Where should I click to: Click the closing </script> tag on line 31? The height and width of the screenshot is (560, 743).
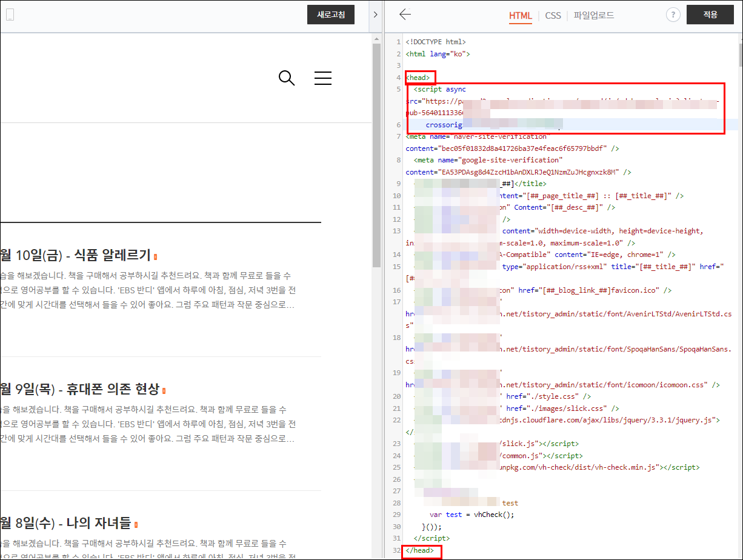point(431,538)
